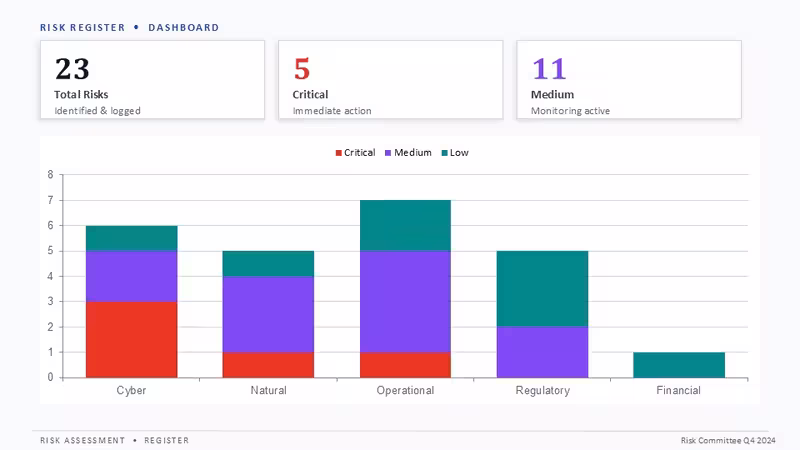Click the teal Low segment of Operational bar

click(406, 226)
